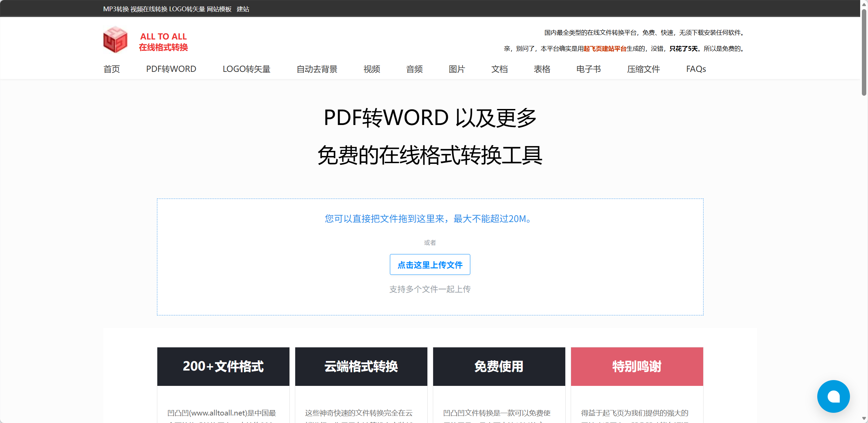
Task: Click the 起飞页建站平台 red link
Action: click(x=605, y=49)
